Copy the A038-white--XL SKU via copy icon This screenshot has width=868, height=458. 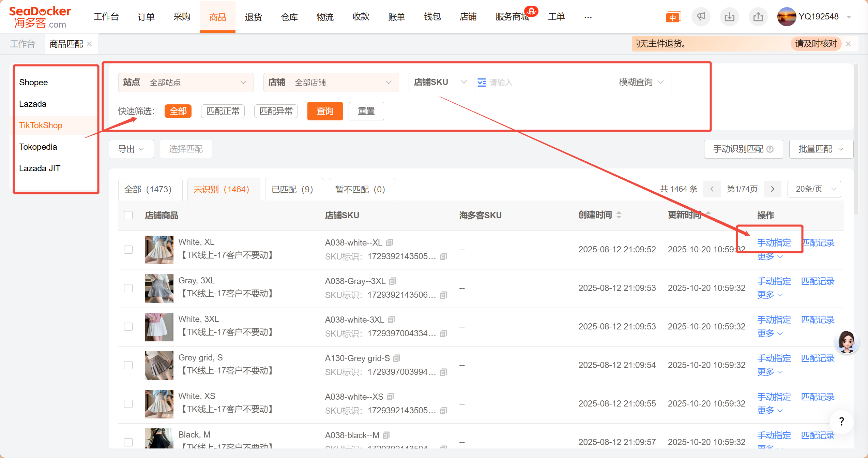point(390,242)
